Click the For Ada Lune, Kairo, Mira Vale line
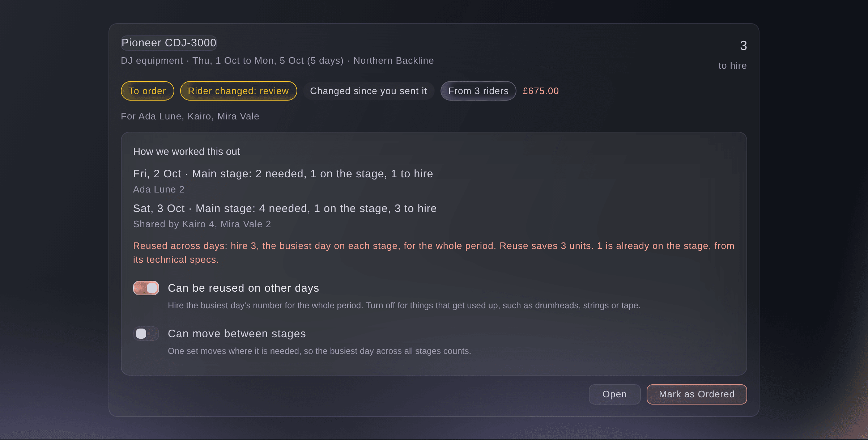The height and width of the screenshot is (440, 868). [x=190, y=116]
